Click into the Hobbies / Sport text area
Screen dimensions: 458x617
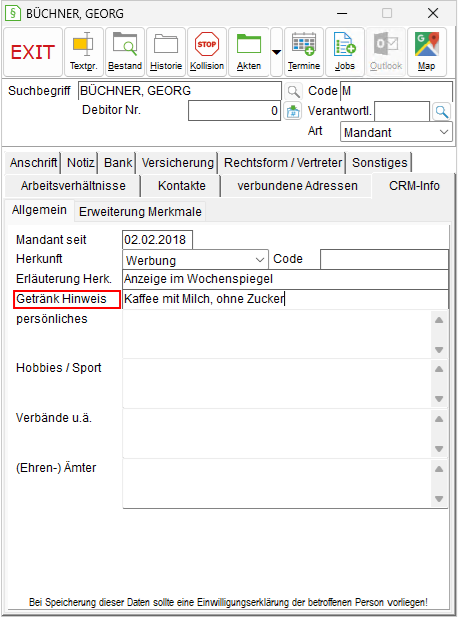[x=277, y=384]
